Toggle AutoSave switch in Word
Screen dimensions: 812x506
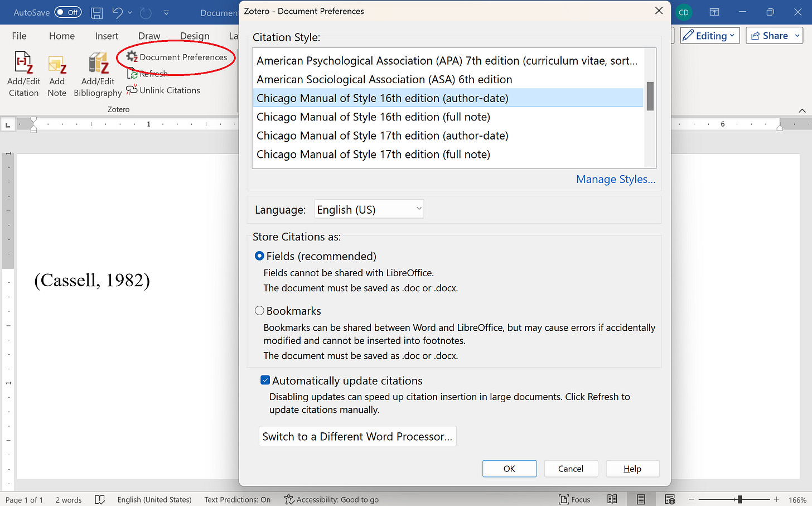[68, 12]
